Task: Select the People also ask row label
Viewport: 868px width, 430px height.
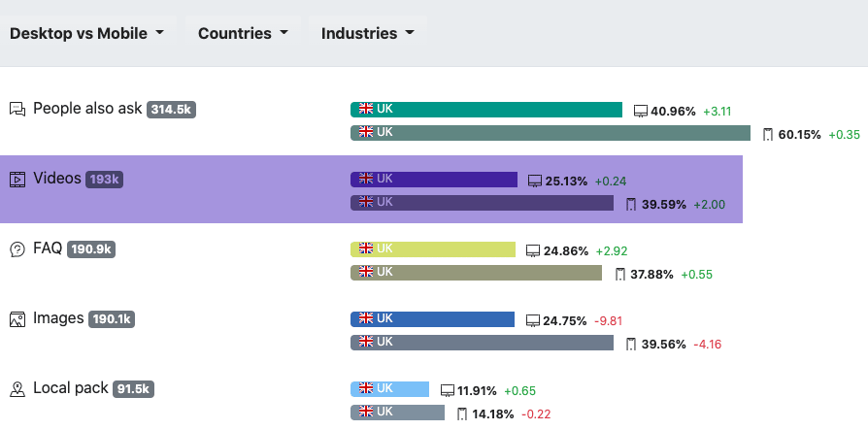Action: [x=87, y=109]
